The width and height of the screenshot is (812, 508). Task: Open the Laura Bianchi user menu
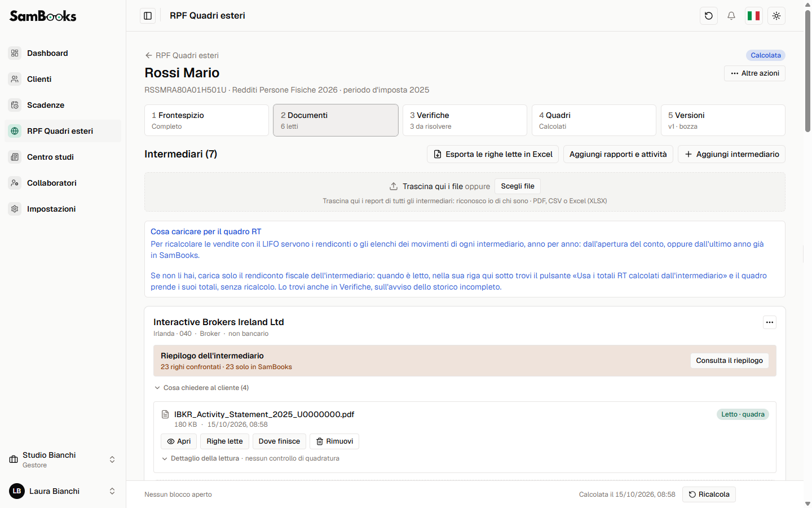(x=63, y=491)
